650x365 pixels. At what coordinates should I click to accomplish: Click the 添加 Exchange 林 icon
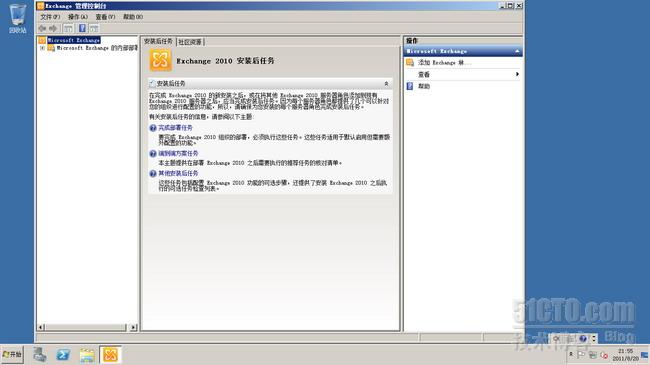click(410, 63)
